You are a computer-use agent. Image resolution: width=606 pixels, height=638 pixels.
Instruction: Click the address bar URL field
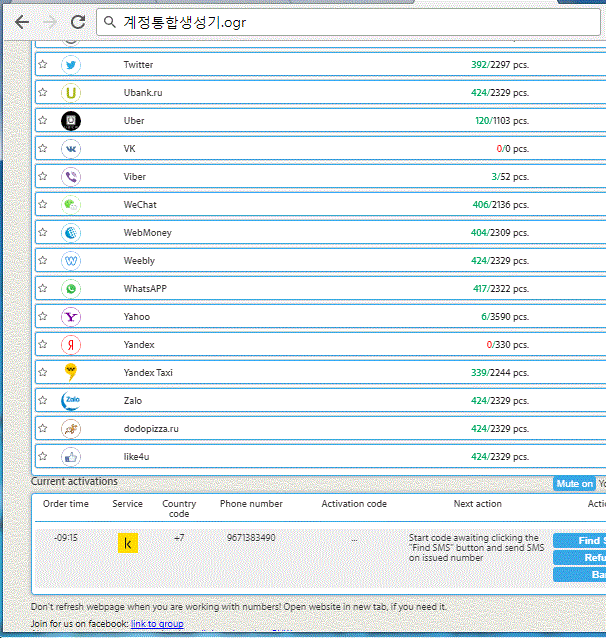348,22
